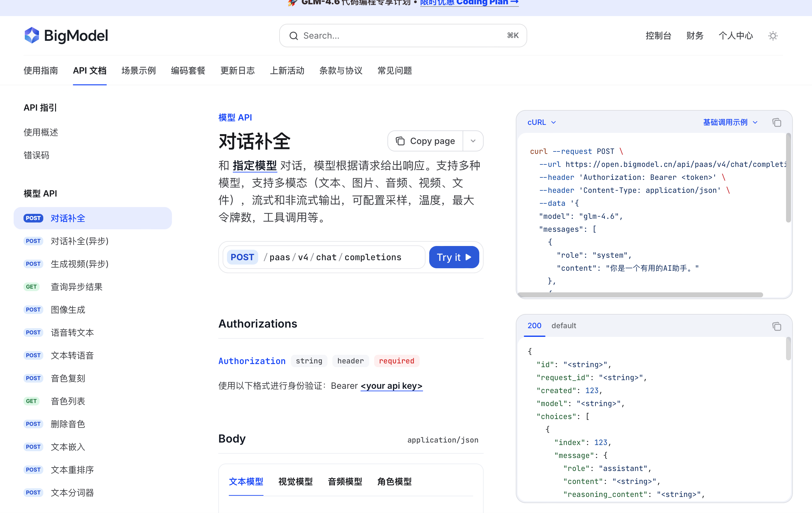The width and height of the screenshot is (812, 513).
Task: Copy the cURL code snippet using copy icon
Action: [777, 122]
